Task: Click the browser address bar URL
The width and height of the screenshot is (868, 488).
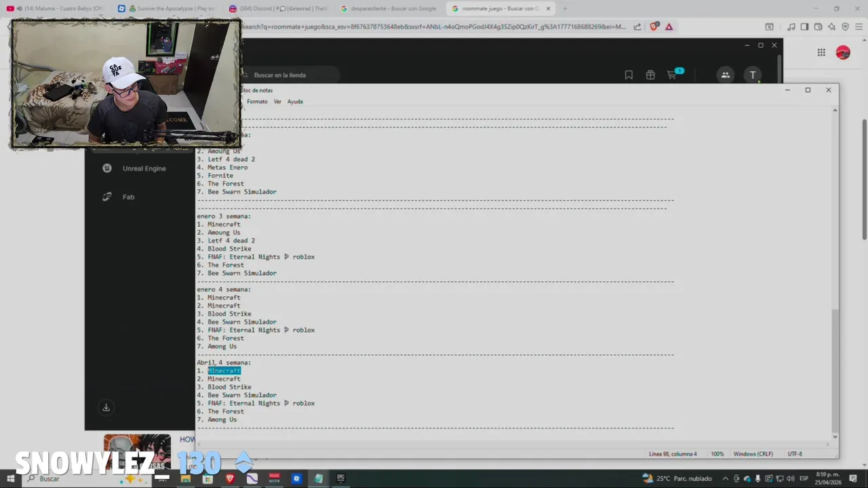Action: point(434,27)
